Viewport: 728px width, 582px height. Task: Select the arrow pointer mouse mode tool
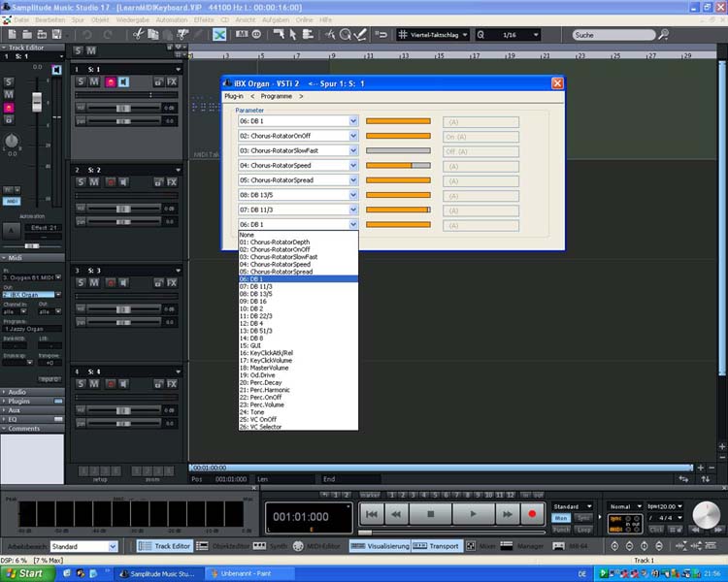tap(293, 34)
